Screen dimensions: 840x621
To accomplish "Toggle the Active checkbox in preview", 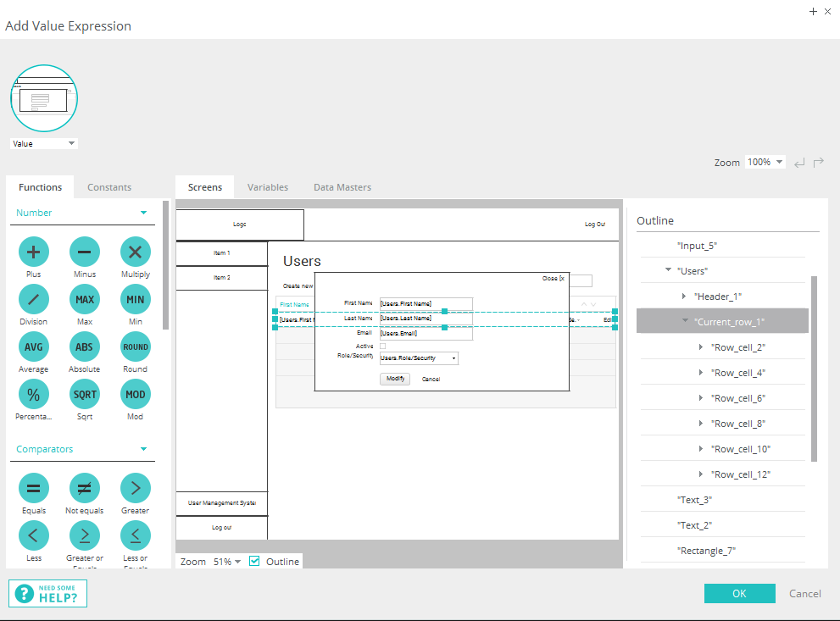I will point(382,346).
